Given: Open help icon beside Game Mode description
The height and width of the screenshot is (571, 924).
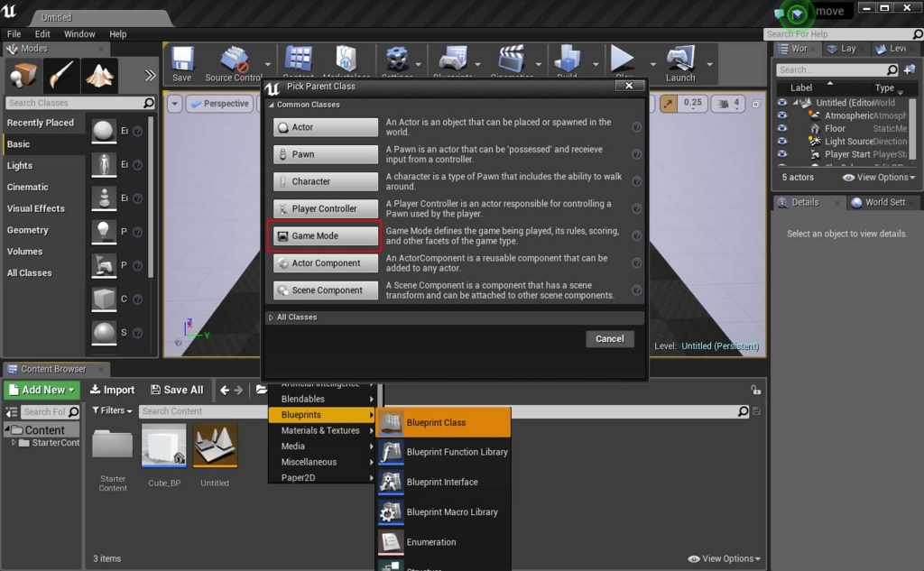Looking at the screenshot, I should 636,235.
